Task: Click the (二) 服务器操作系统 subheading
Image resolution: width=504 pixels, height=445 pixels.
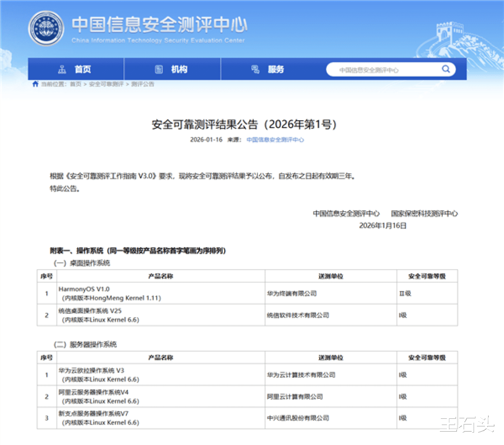Action: tap(85, 344)
